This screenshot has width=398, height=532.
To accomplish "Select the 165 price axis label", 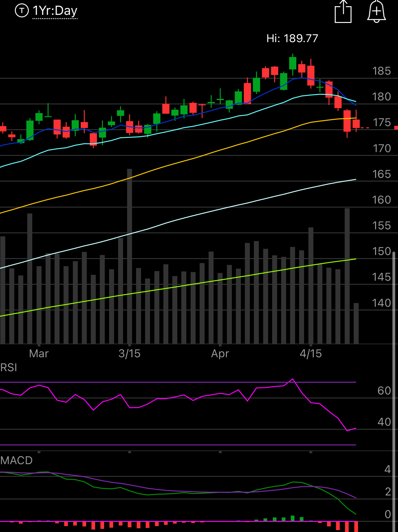I will [x=382, y=174].
